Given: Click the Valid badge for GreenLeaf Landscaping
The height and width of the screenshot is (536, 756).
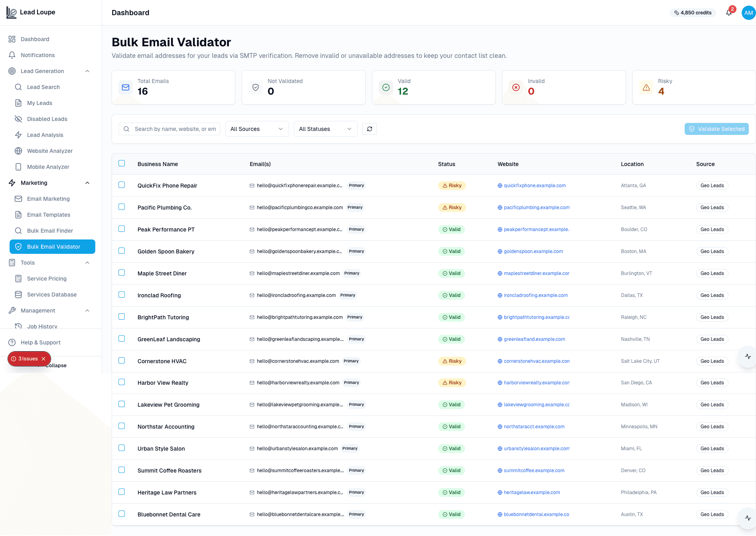Looking at the screenshot, I should (451, 339).
